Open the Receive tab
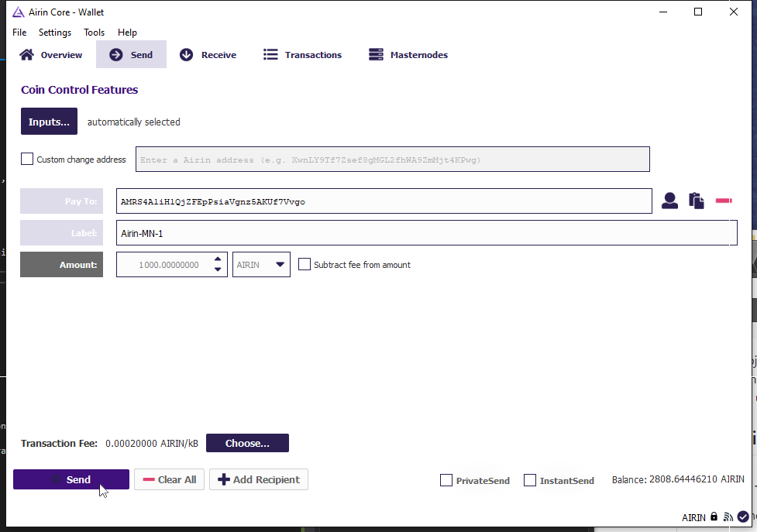Screen dimensions: 757x532 (208, 54)
